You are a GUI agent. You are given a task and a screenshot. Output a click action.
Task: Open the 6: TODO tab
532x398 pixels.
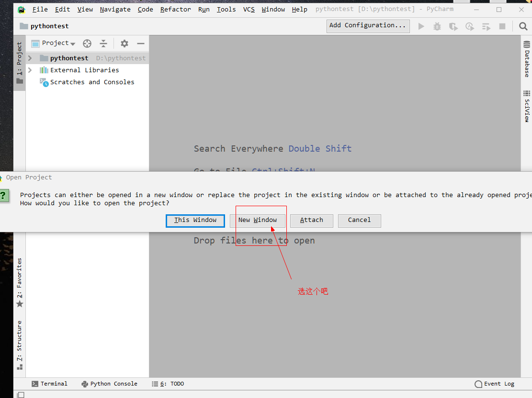coord(168,384)
